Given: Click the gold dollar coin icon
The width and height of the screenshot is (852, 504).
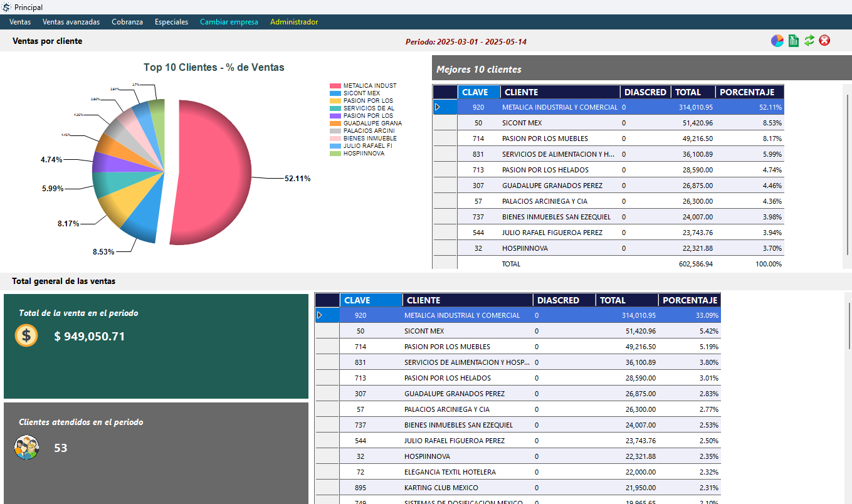Looking at the screenshot, I should coord(26,336).
